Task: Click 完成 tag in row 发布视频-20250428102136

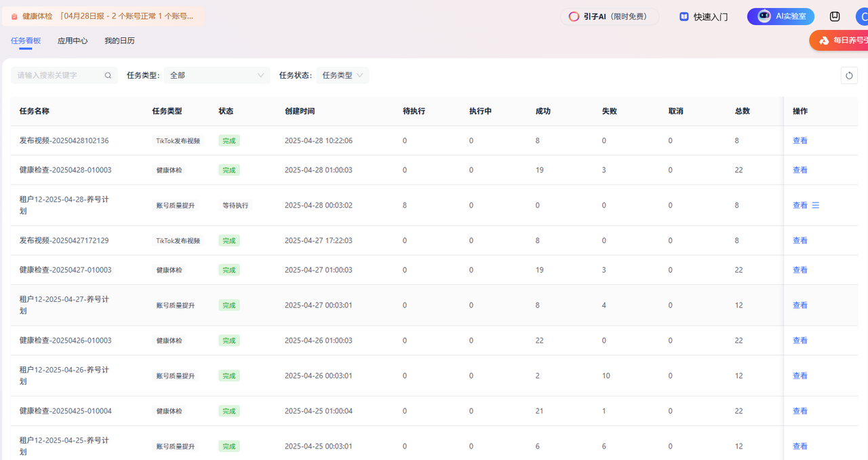Action: click(229, 140)
